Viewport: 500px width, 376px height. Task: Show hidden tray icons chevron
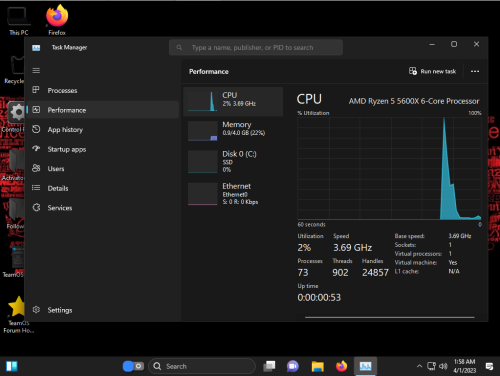[x=419, y=366]
